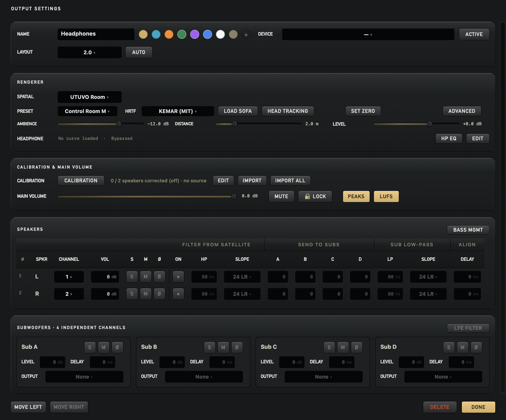
Task: Toggle the PEAKS meter button
Action: pyautogui.click(x=356, y=196)
